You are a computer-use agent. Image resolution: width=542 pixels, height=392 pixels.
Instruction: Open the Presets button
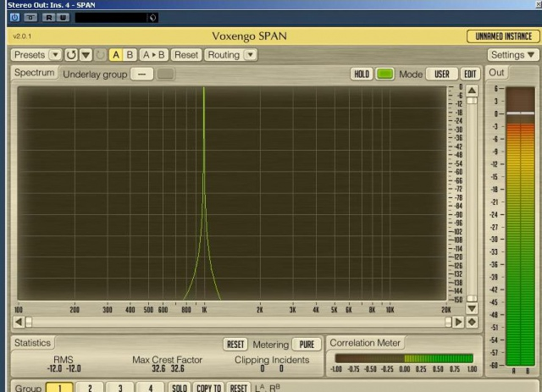30,55
